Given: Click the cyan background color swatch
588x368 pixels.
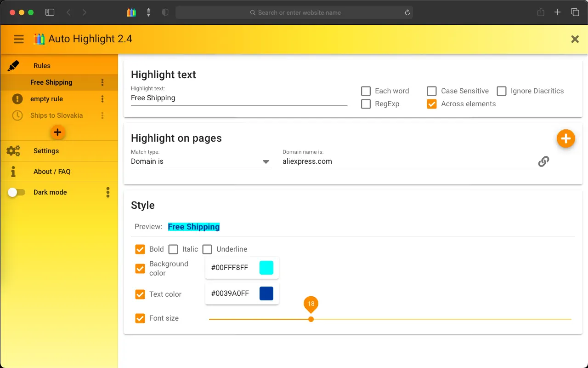Looking at the screenshot, I should pyautogui.click(x=266, y=268).
